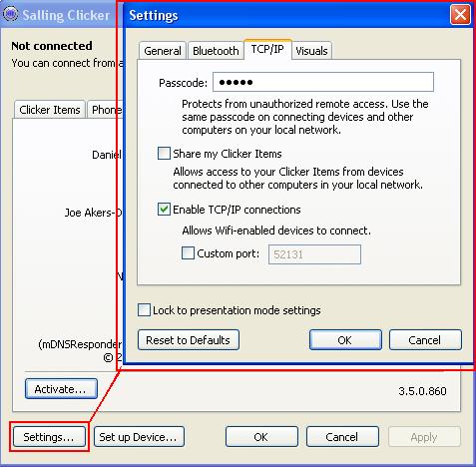
Task: Click OK in the Salling Clicker window
Action: (261, 437)
